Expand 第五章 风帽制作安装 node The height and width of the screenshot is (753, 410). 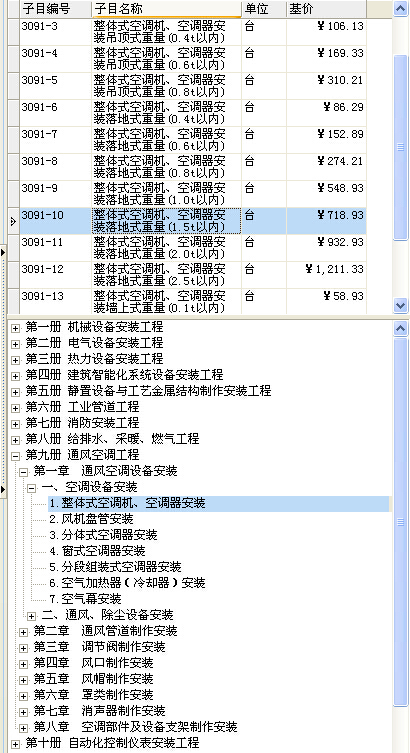click(24, 680)
